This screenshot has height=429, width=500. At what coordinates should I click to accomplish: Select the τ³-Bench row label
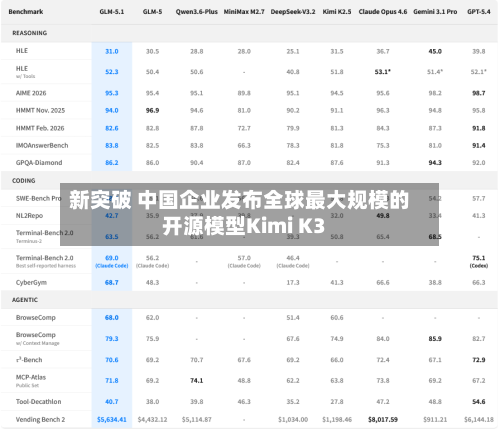pos(29,360)
